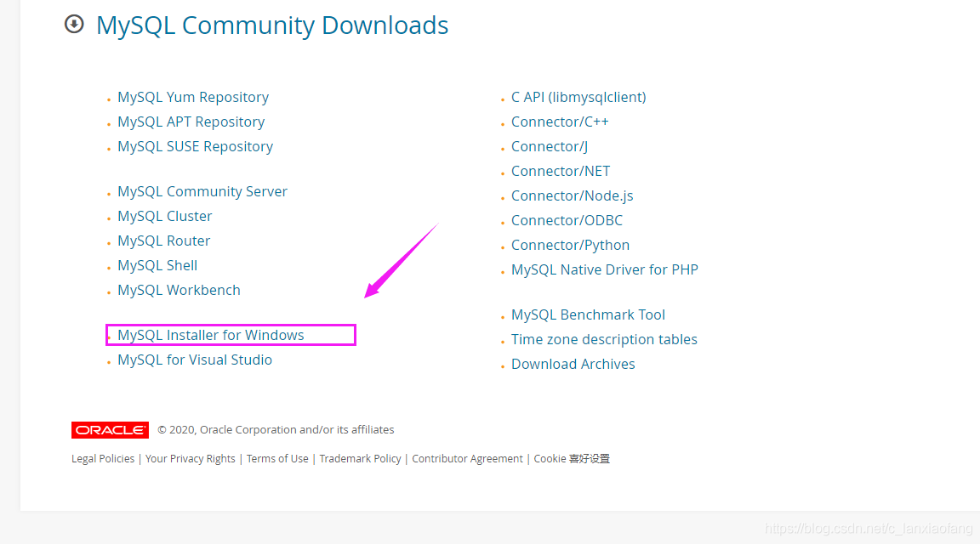Open MySQL Benchmark Tool link

[x=588, y=314]
